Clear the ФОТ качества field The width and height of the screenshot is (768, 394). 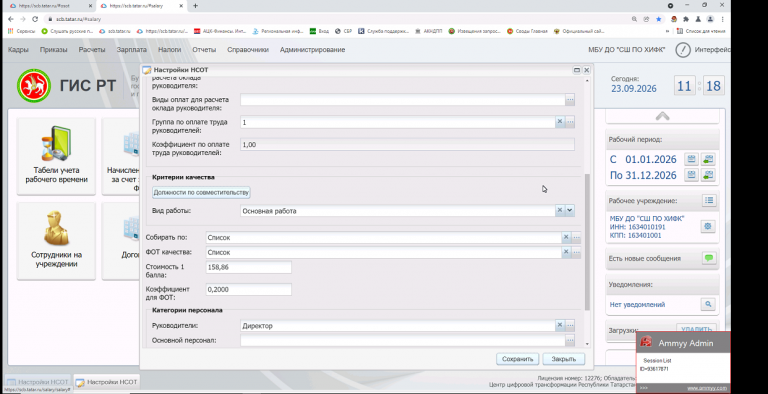coord(566,252)
